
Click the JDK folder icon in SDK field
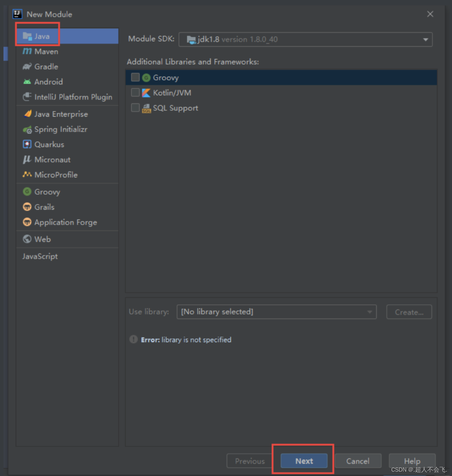pyautogui.click(x=191, y=39)
